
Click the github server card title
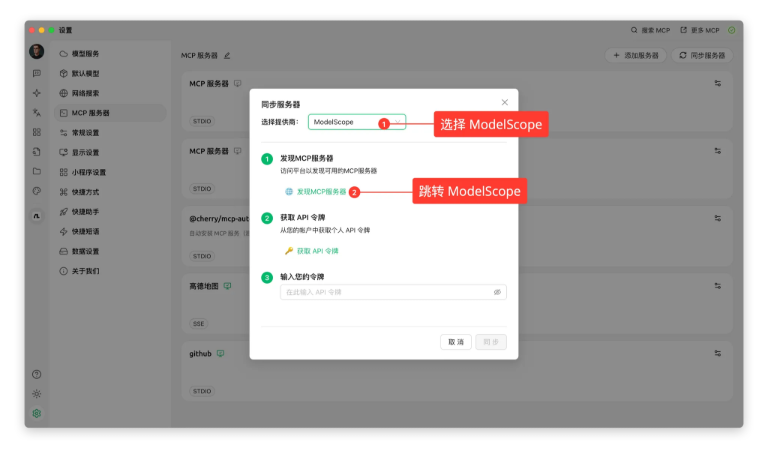(200, 353)
